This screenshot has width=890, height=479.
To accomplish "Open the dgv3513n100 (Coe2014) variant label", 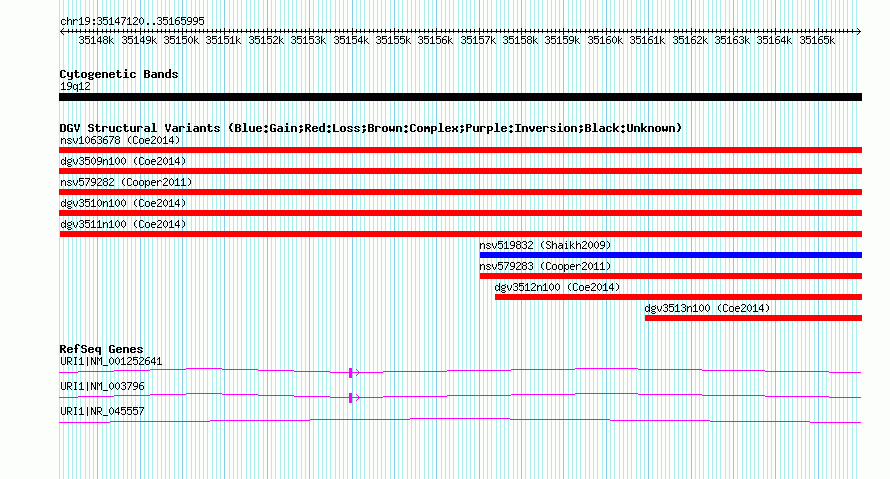I will click(707, 308).
